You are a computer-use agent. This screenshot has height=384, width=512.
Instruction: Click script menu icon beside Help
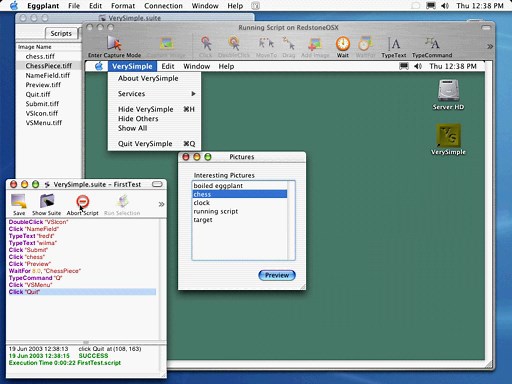tap(255, 6)
